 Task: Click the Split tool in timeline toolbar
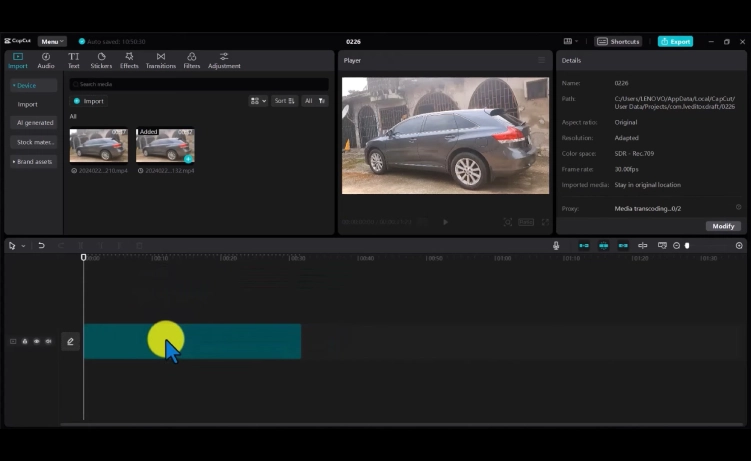coord(81,246)
